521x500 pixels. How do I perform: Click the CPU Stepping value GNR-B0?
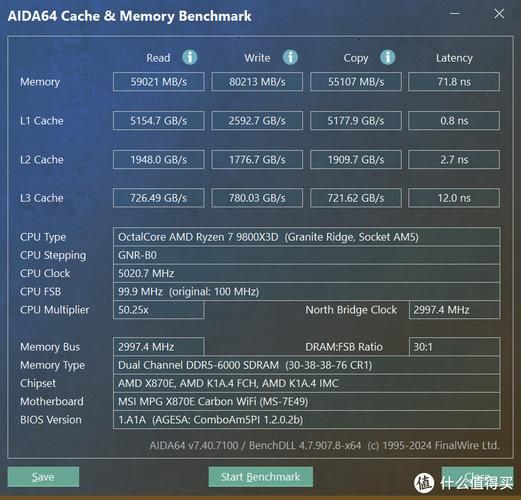pyautogui.click(x=306, y=255)
